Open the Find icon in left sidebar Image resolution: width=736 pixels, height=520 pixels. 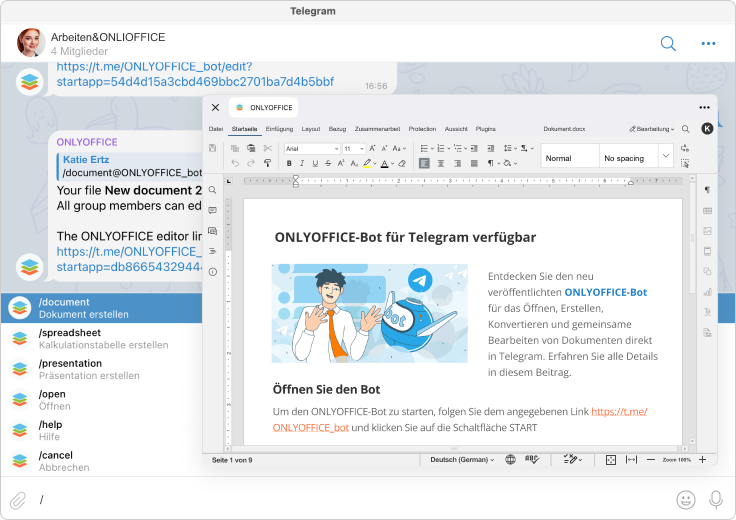click(x=213, y=190)
